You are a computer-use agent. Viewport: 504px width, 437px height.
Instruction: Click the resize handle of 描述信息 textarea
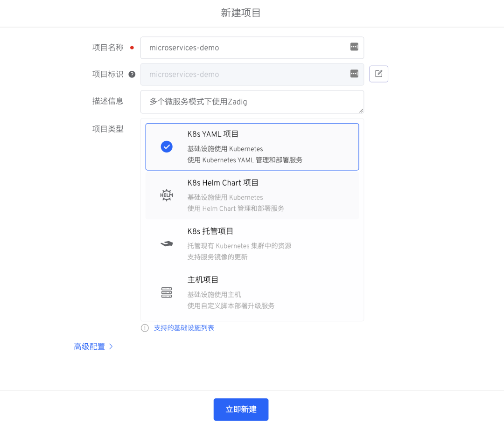click(361, 111)
